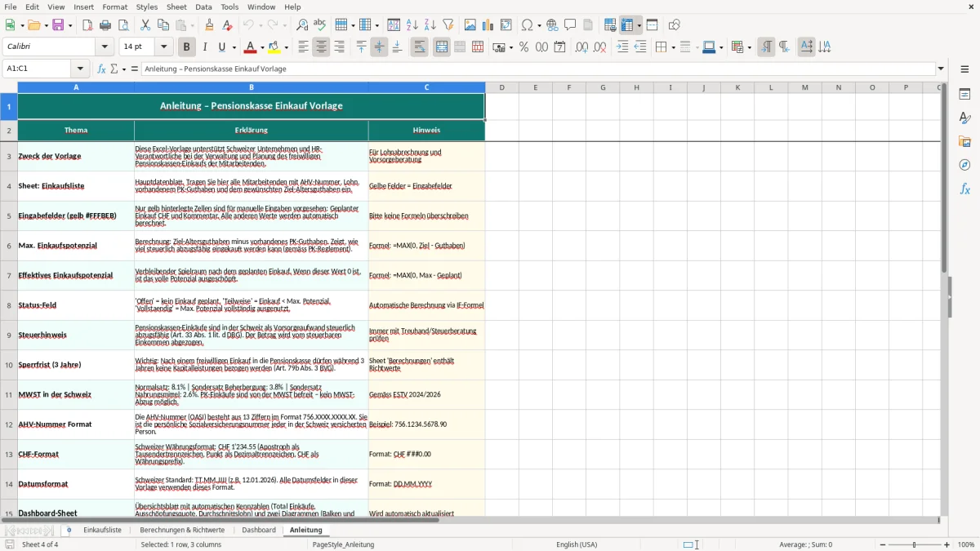Toggle Wrap Text
The height and width of the screenshot is (551, 980).
419,47
